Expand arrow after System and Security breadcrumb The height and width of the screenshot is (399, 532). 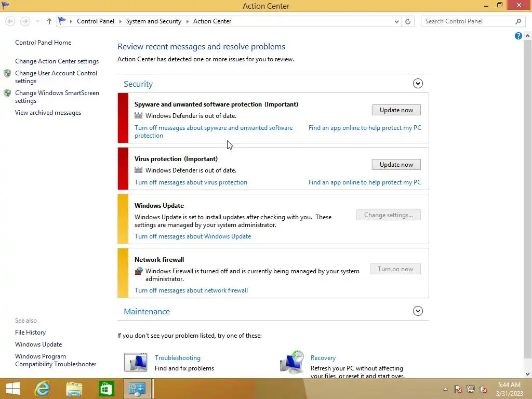click(187, 21)
